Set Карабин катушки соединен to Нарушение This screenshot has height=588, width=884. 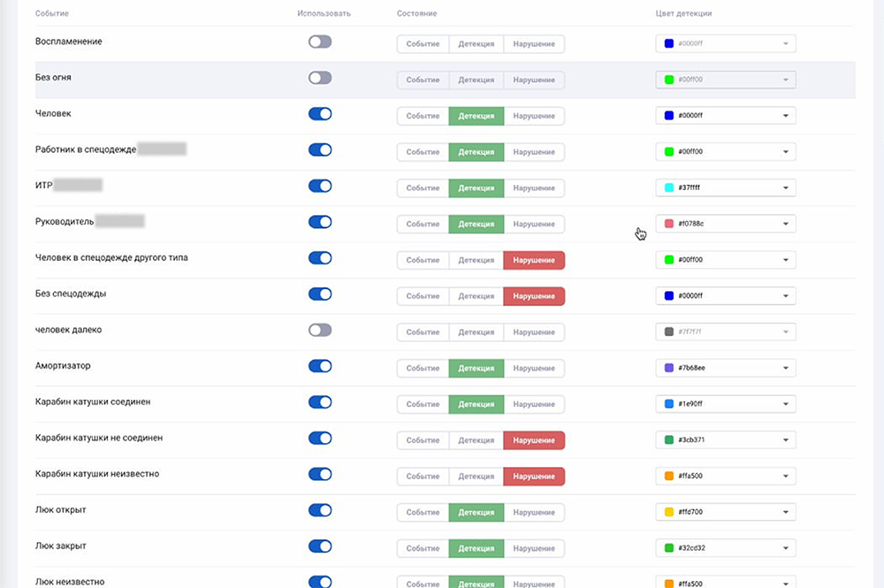click(534, 404)
